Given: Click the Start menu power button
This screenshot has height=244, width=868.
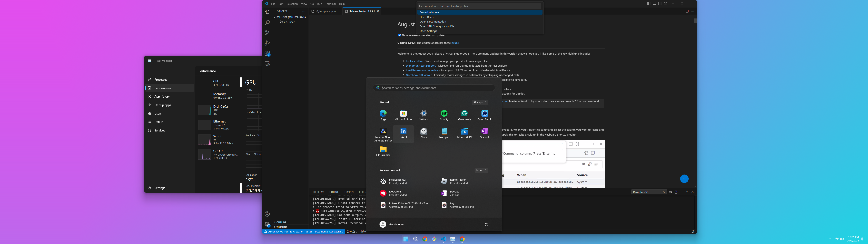Looking at the screenshot, I should 486,225.
